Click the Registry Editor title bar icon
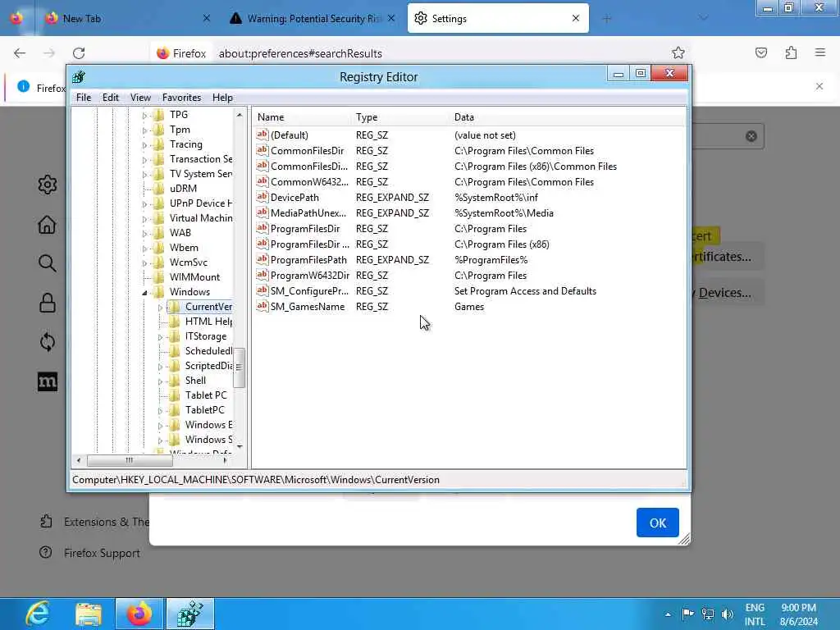 [x=79, y=76]
